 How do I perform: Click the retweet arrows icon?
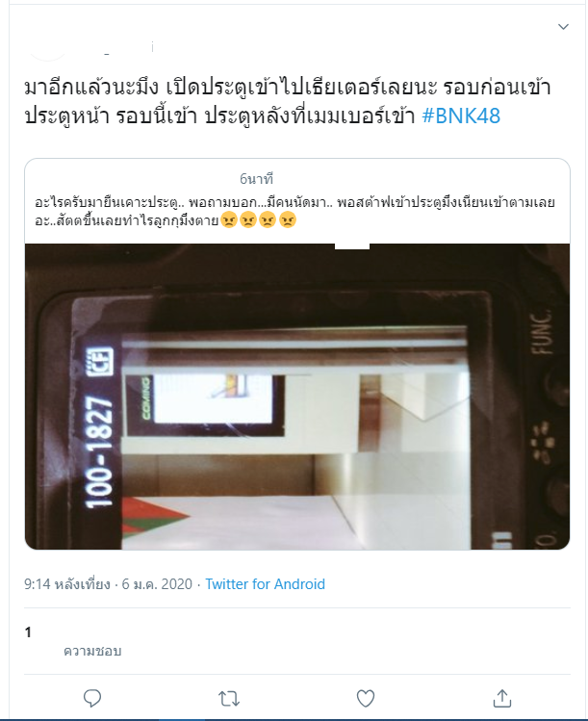click(228, 699)
